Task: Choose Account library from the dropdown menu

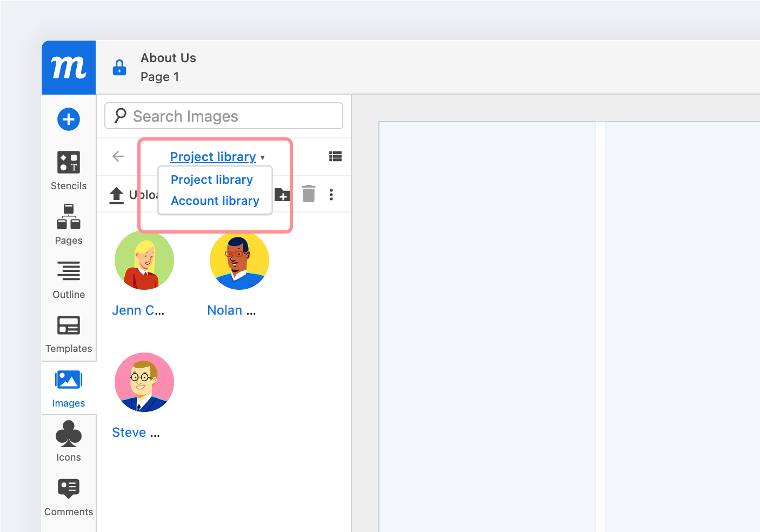Action: point(215,201)
